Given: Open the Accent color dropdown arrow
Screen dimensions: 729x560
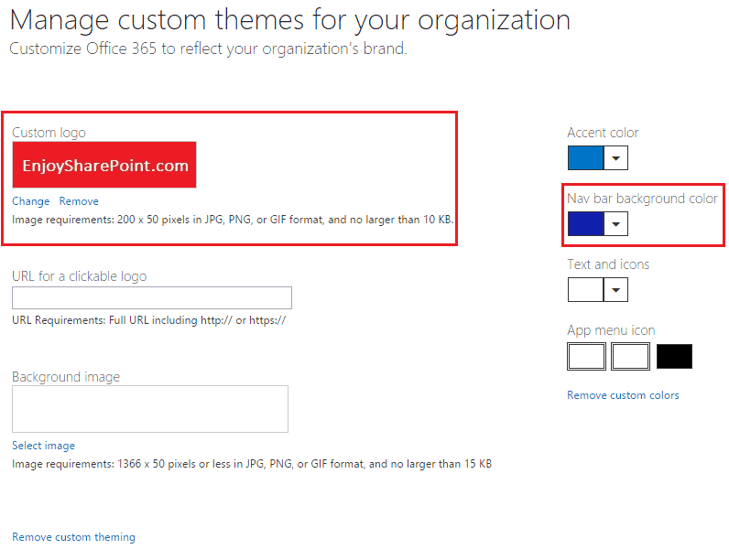Looking at the screenshot, I should [616, 158].
